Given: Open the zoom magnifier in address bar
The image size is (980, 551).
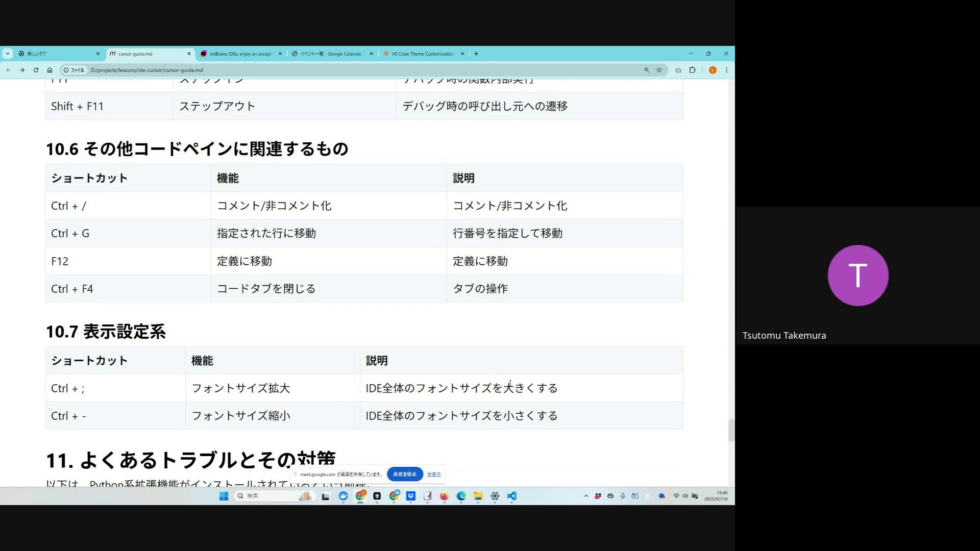Looking at the screenshot, I should coord(646,70).
